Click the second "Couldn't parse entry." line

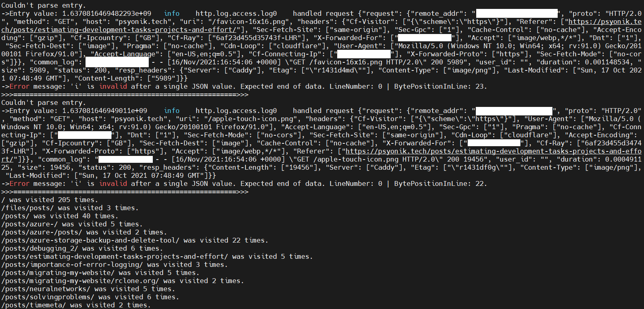[x=43, y=103]
